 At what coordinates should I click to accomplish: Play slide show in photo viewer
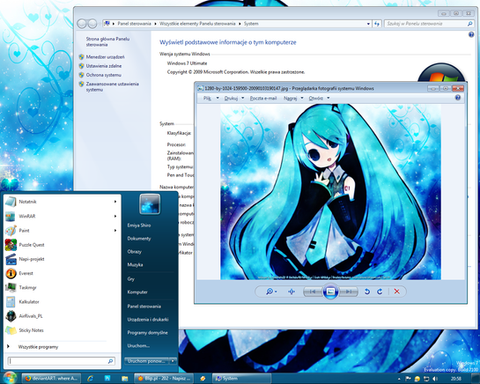(331, 292)
